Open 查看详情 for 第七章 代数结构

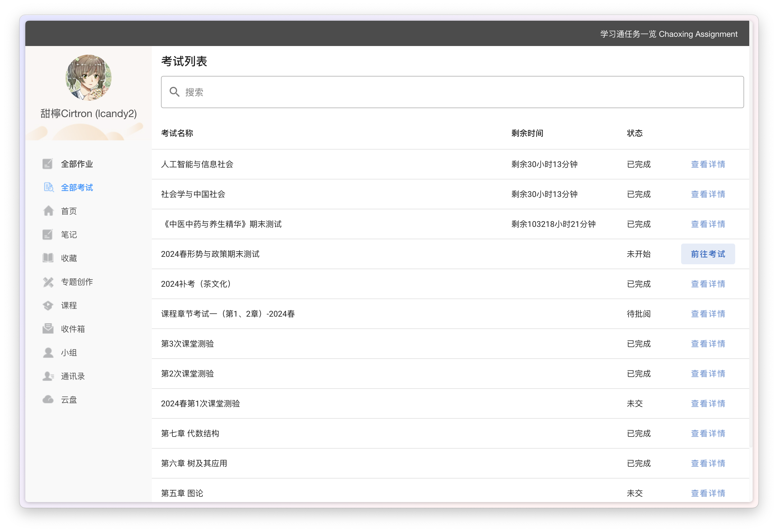pos(708,433)
